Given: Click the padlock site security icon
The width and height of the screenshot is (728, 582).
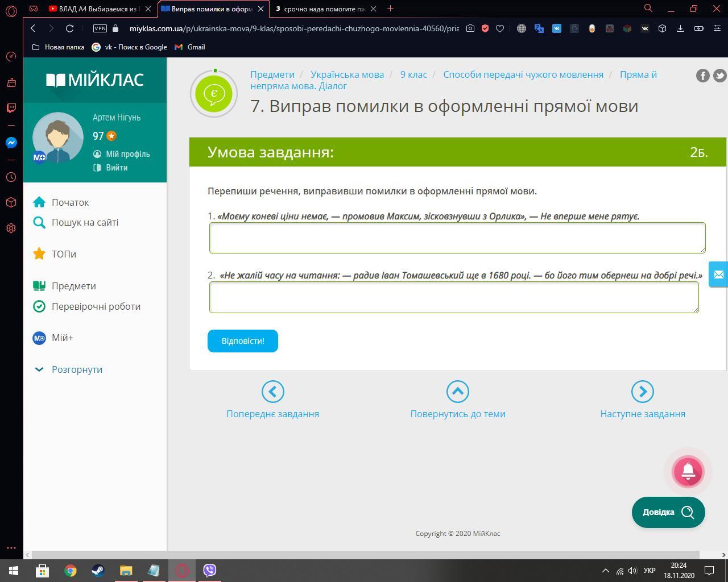Looking at the screenshot, I should [x=116, y=28].
